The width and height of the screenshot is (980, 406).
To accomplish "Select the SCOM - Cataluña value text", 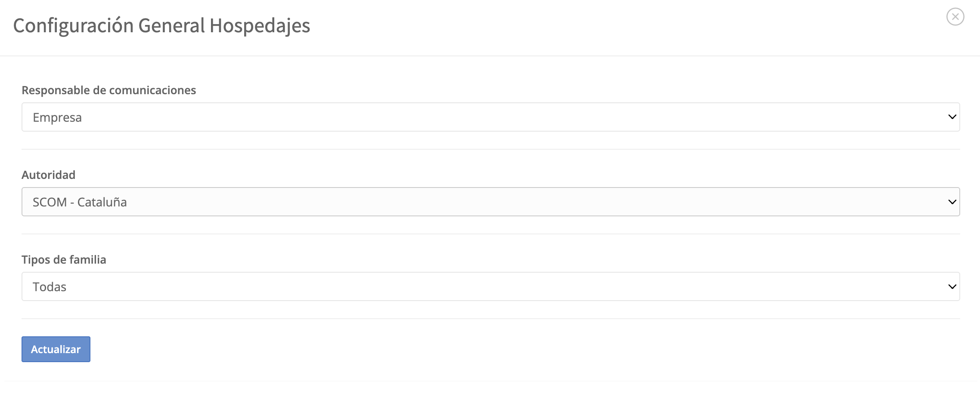I will (80, 202).
